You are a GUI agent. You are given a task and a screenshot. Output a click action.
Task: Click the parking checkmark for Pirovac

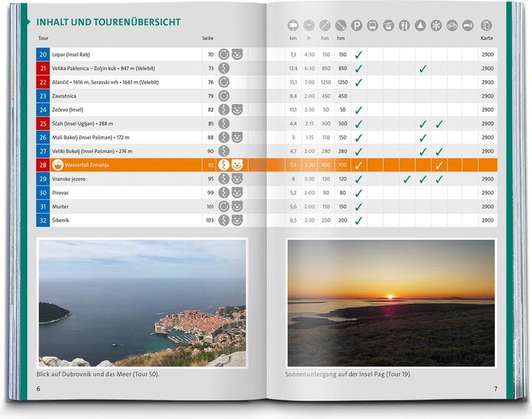(x=358, y=193)
